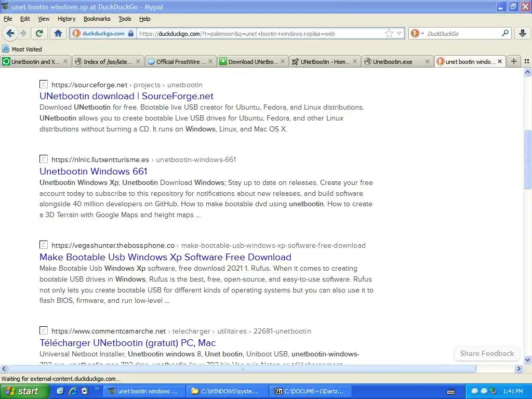The width and height of the screenshot is (532, 399).
Task: Click the vertical scrollbar down arrow
Action: point(527,360)
